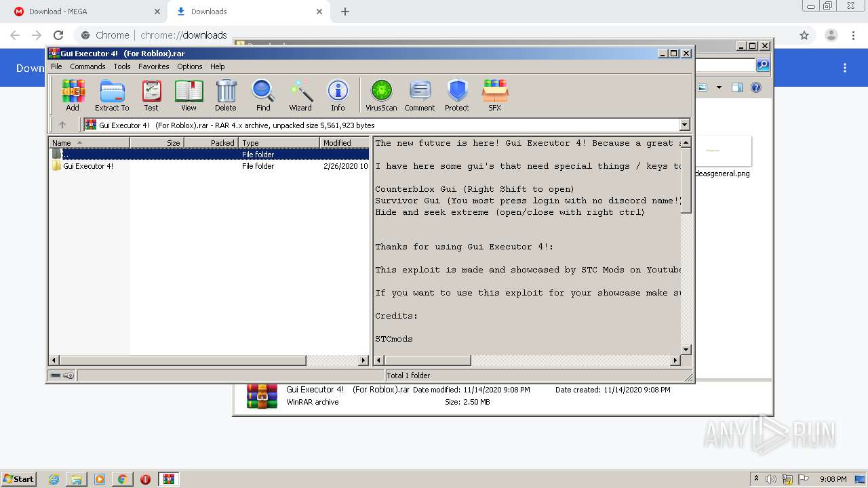Click Chrome forward arrow
Viewport: 868px width, 488px height.
tap(37, 35)
